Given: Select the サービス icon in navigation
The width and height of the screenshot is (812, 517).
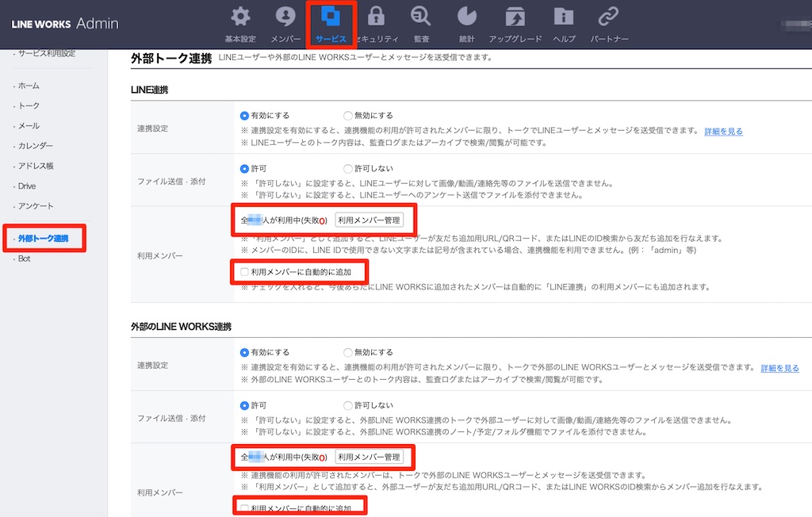Looking at the screenshot, I should click(331, 17).
